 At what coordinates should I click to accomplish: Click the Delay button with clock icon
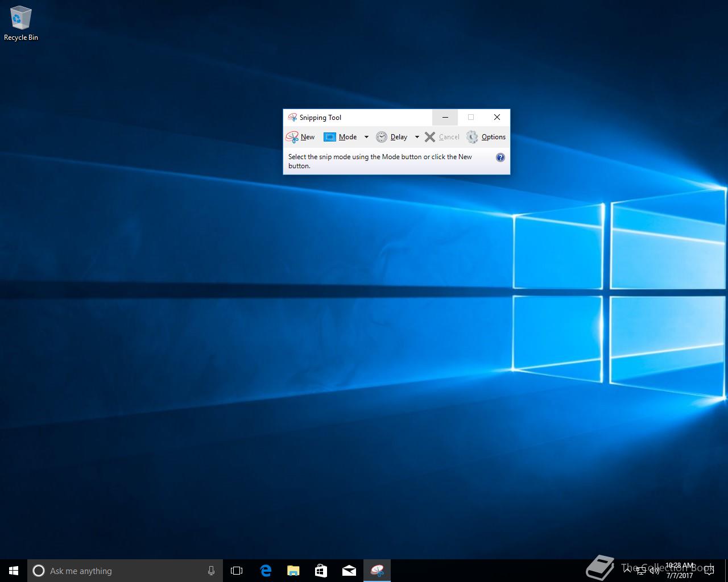[x=392, y=137]
